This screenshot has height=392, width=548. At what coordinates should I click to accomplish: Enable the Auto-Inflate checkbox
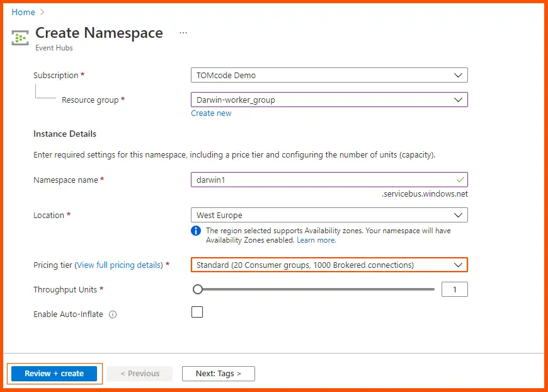(x=197, y=312)
